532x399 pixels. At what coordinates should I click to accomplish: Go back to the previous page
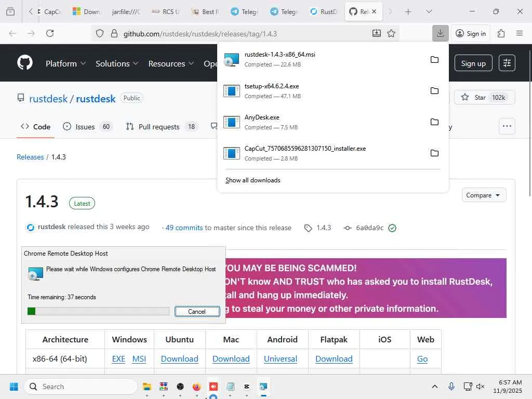coord(12,33)
